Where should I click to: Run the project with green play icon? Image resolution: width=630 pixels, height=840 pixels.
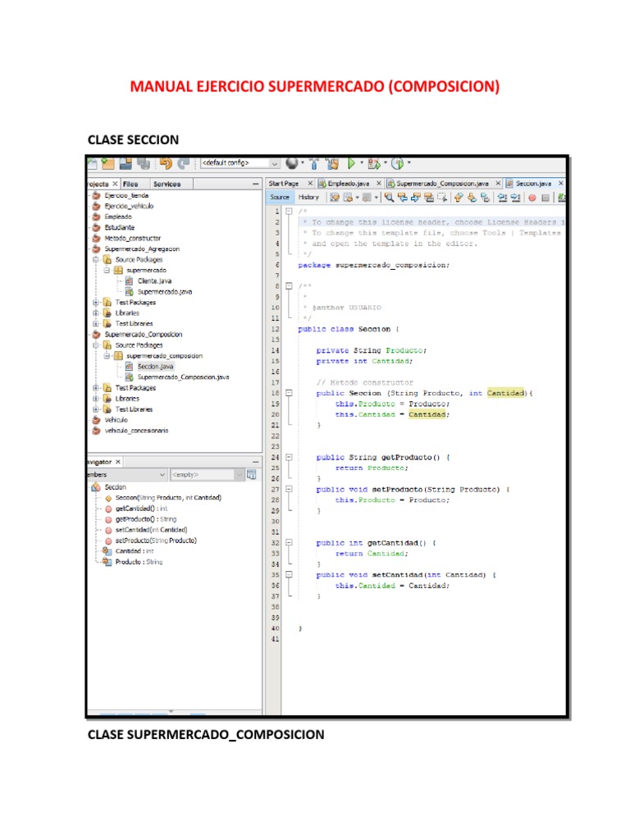(351, 163)
